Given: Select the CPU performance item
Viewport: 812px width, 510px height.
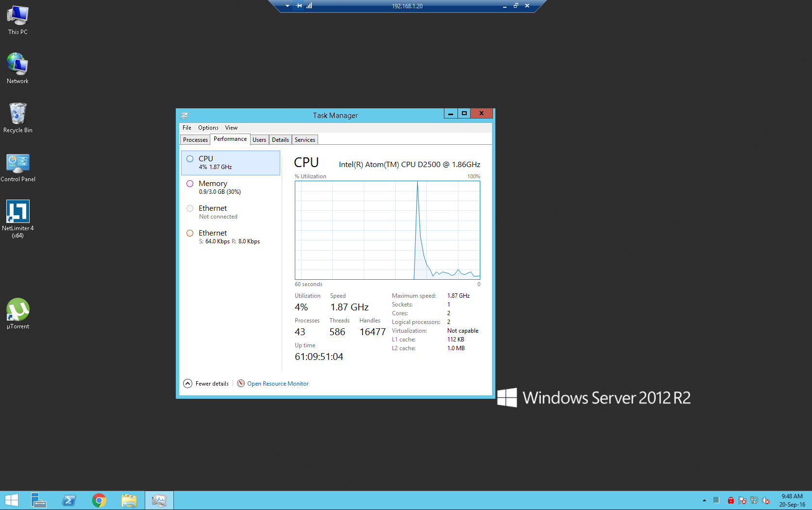Looking at the screenshot, I should pos(231,163).
